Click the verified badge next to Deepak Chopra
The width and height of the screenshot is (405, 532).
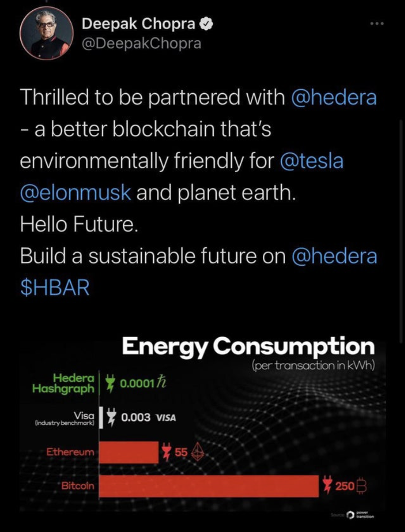point(207,25)
